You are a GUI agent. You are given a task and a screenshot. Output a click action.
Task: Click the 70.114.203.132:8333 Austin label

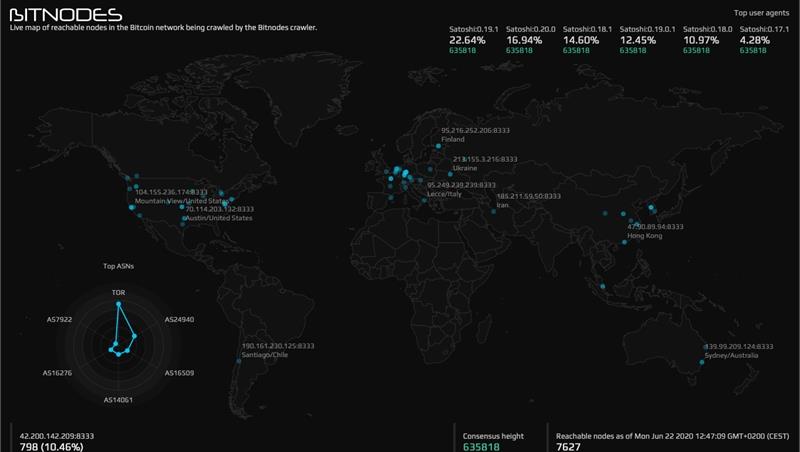[x=219, y=213]
